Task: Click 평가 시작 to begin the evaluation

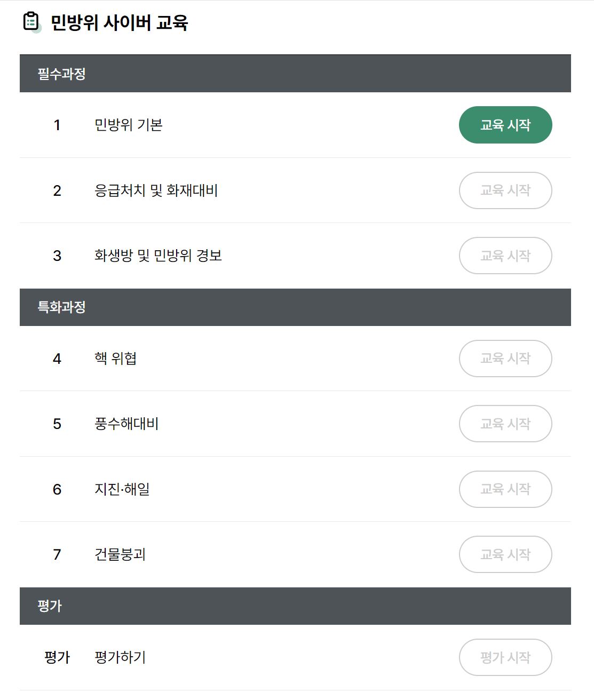Action: click(x=505, y=657)
